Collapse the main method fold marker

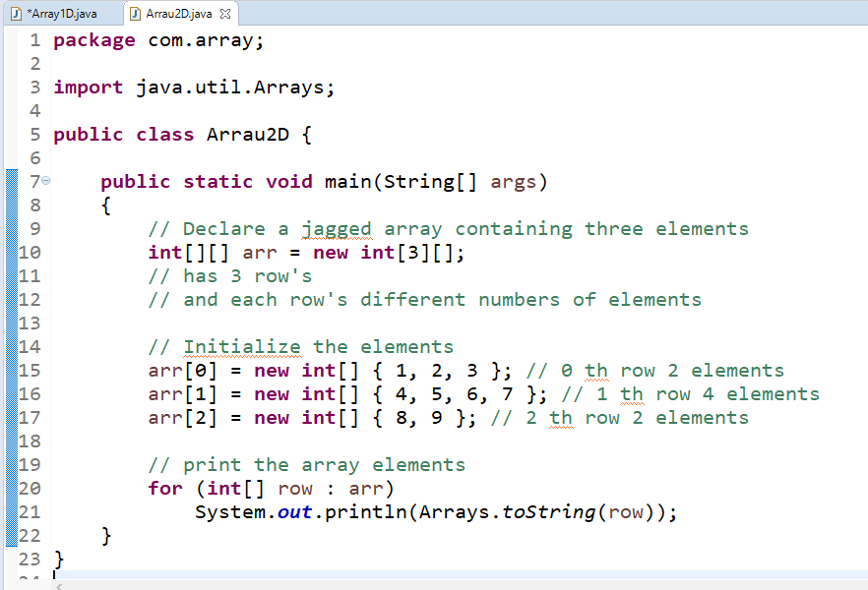click(x=46, y=180)
